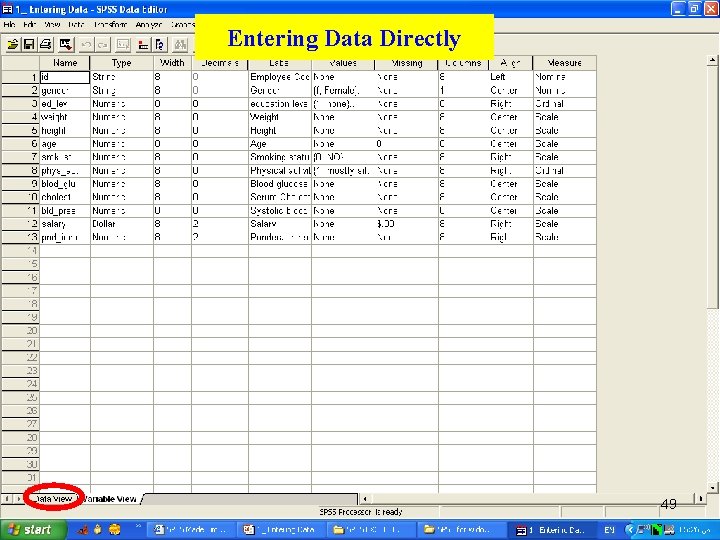
Task: Open the Windows Start button
Action: [x=33, y=530]
